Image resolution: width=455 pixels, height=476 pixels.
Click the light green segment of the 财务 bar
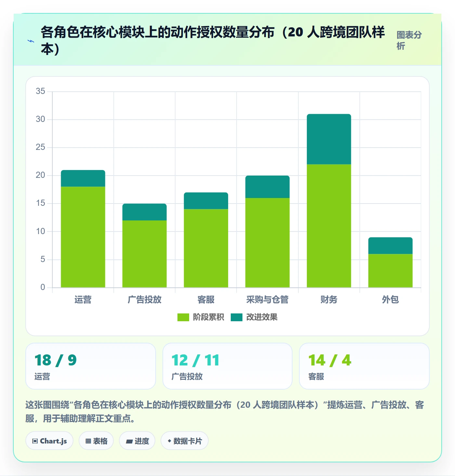point(329,226)
